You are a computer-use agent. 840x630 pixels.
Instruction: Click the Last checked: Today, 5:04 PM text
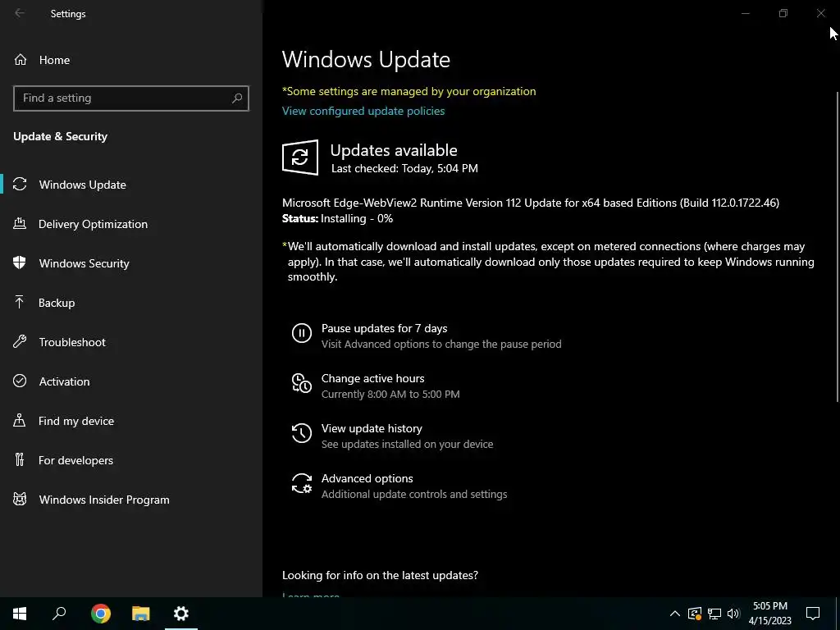(x=404, y=168)
